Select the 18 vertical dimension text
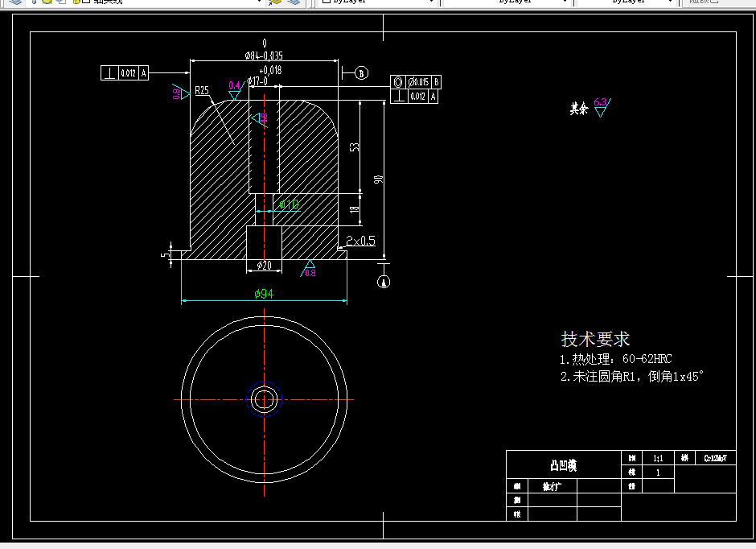Image resolution: width=756 pixels, height=549 pixels. (x=355, y=209)
